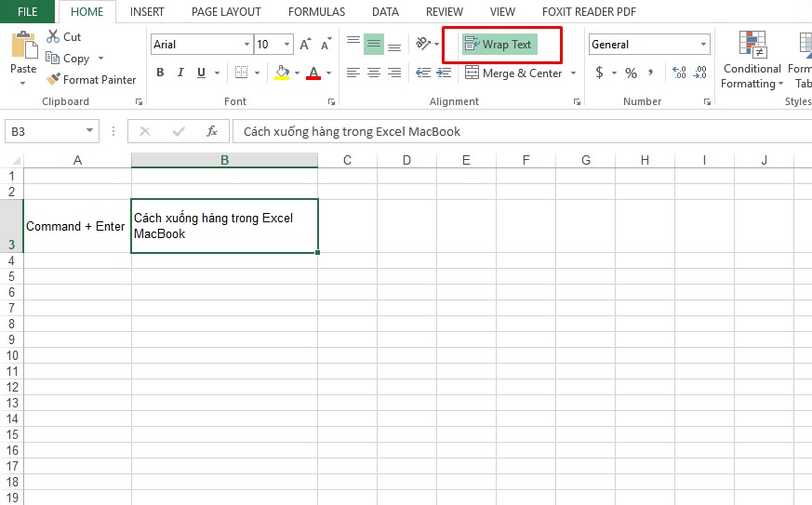Expand font color dropdown arrow

pyautogui.click(x=328, y=73)
